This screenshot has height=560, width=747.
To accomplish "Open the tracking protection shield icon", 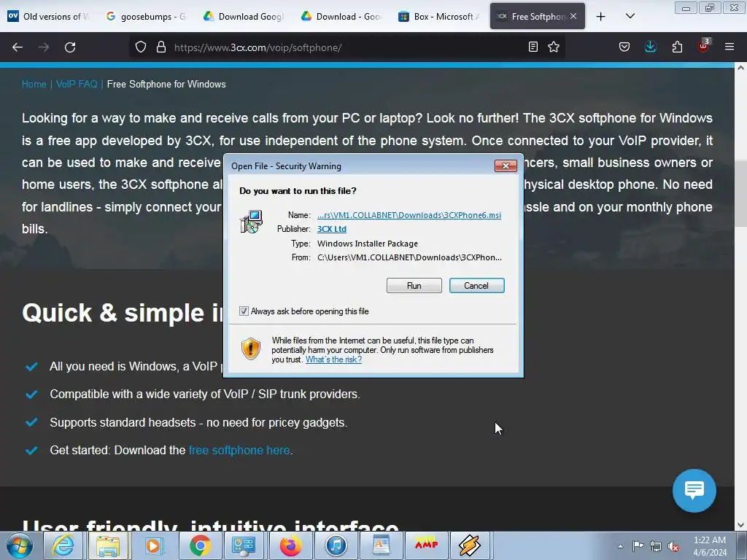I will [x=141, y=47].
